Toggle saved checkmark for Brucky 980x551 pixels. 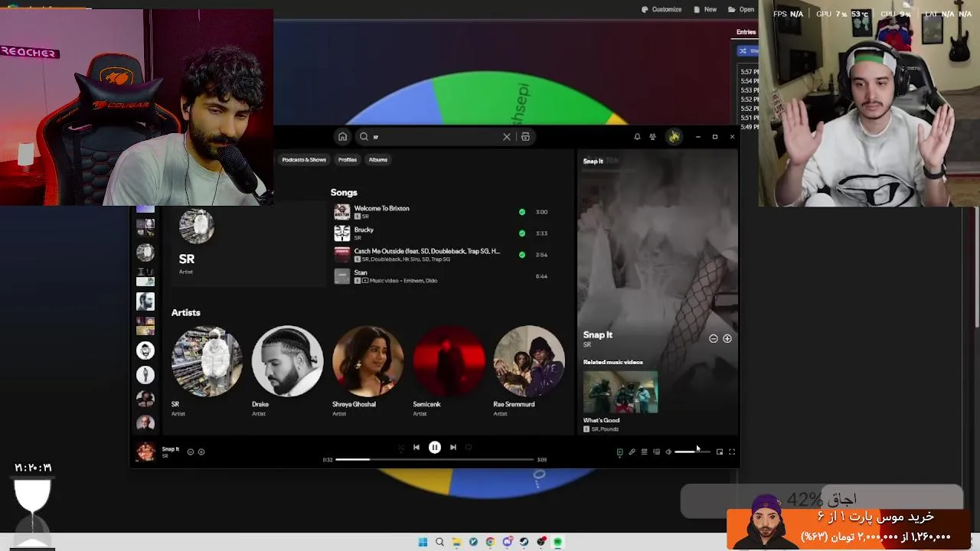[x=522, y=233]
